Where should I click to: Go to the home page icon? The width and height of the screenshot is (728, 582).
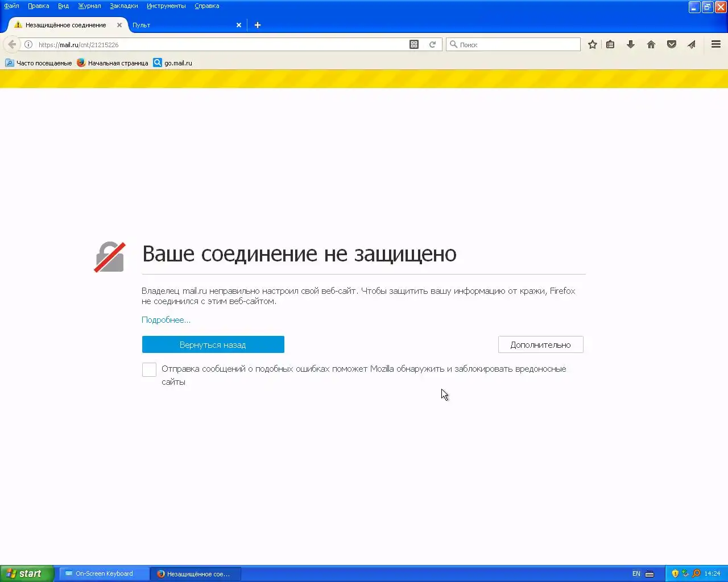tap(651, 44)
